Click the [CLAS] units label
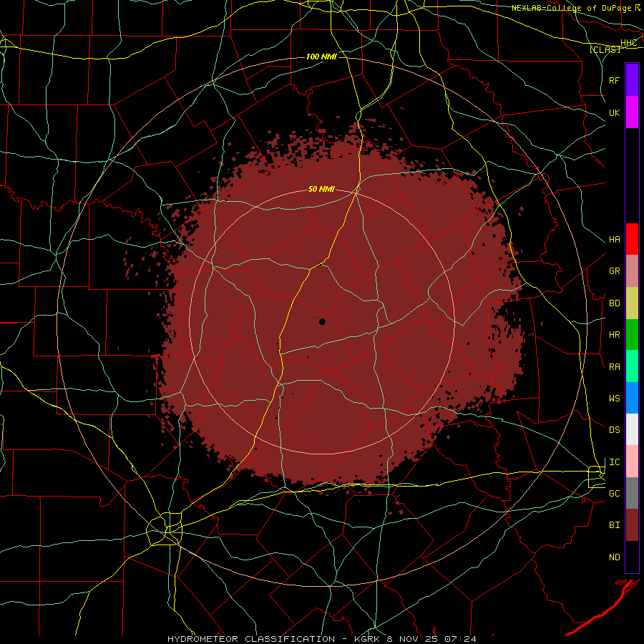The width and height of the screenshot is (644, 644). (x=605, y=49)
